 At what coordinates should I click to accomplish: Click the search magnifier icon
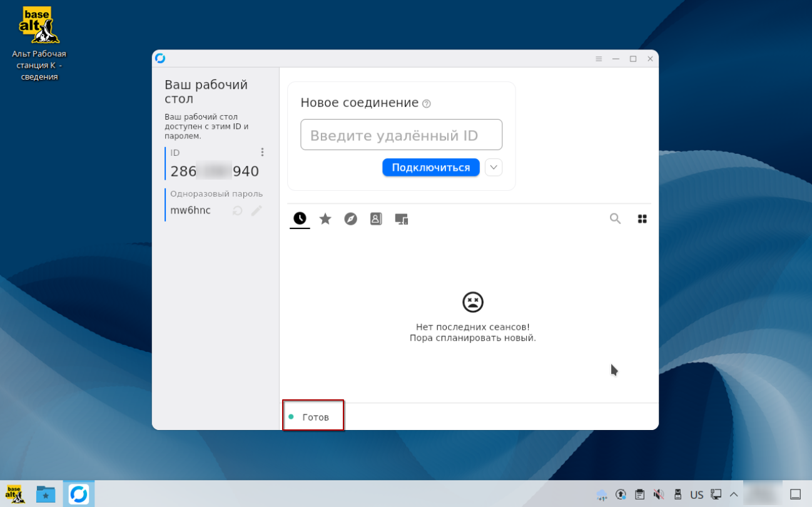[x=616, y=218]
